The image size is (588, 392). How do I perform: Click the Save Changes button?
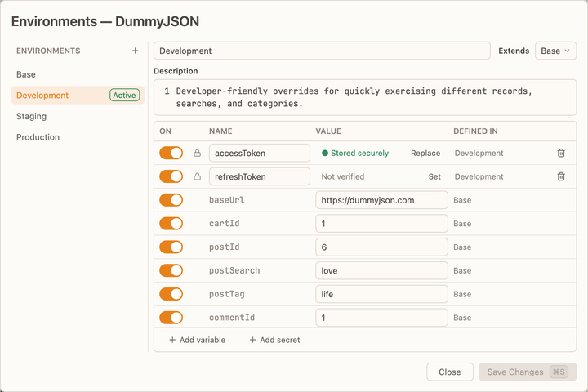[x=528, y=372]
